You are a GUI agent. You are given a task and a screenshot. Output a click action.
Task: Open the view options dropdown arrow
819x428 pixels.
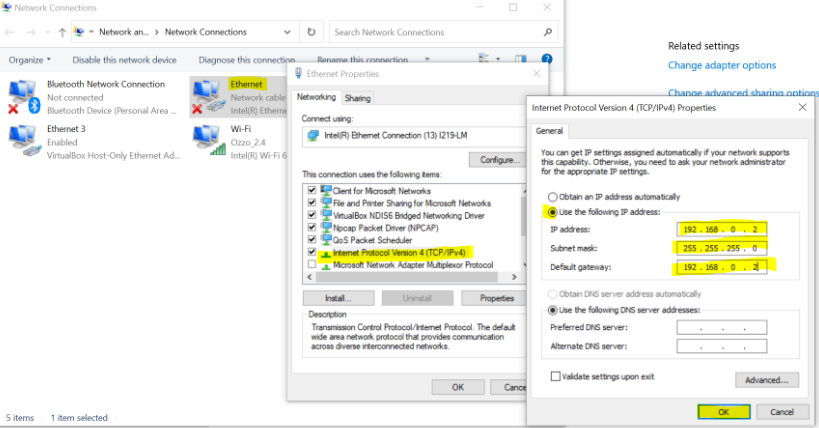498,59
